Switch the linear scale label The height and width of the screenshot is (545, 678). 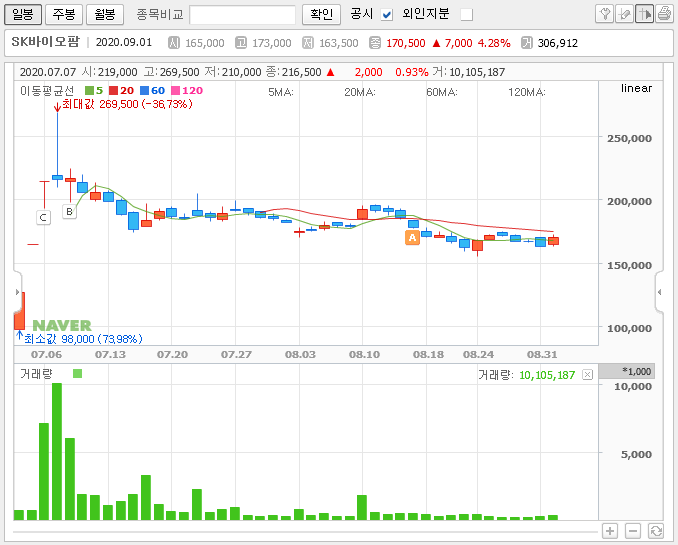(x=636, y=88)
